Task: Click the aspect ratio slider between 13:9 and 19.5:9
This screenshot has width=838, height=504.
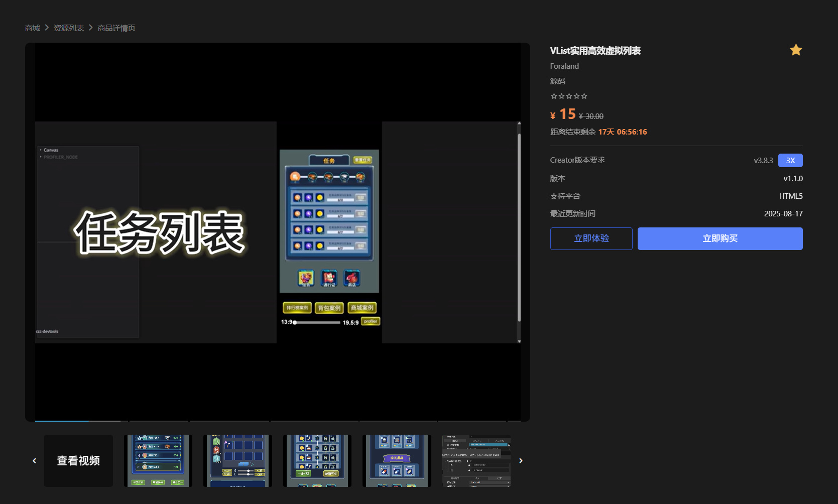Action: point(317,322)
